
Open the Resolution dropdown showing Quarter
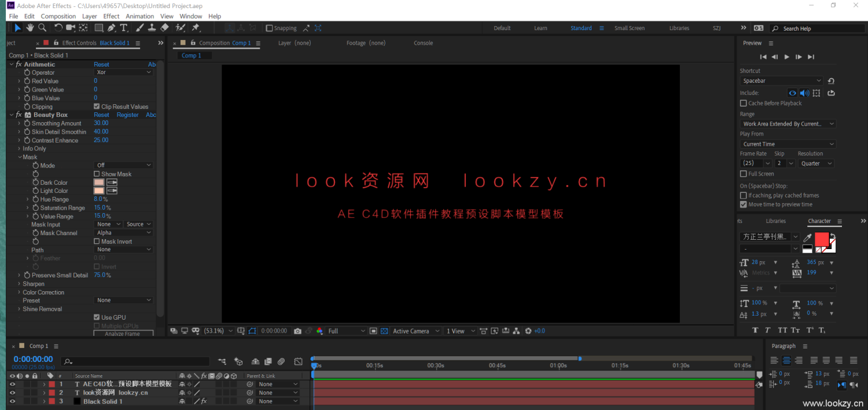(x=816, y=163)
